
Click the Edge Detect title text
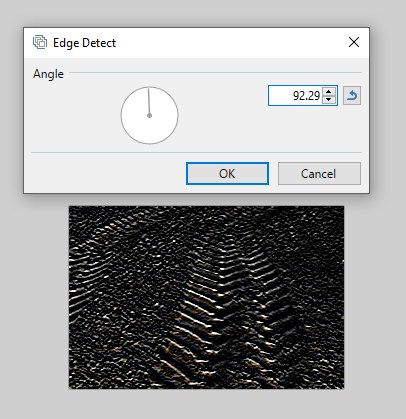pyautogui.click(x=84, y=43)
